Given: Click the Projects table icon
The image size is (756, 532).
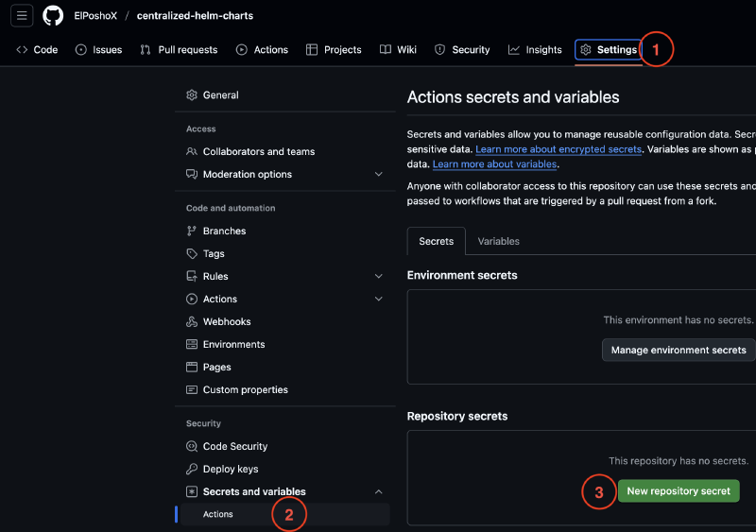Looking at the screenshot, I should tap(312, 50).
